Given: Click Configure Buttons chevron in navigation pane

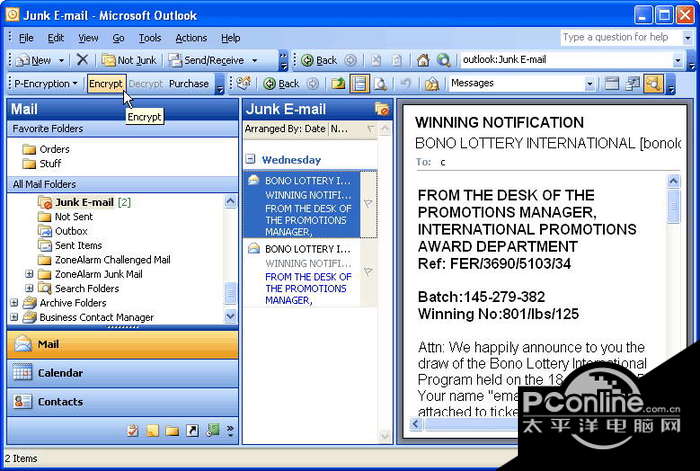Looking at the screenshot, I should tap(230, 430).
